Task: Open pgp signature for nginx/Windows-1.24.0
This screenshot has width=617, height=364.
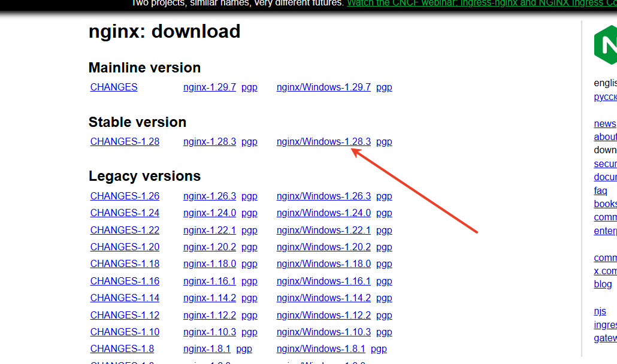Action: pyautogui.click(x=384, y=213)
